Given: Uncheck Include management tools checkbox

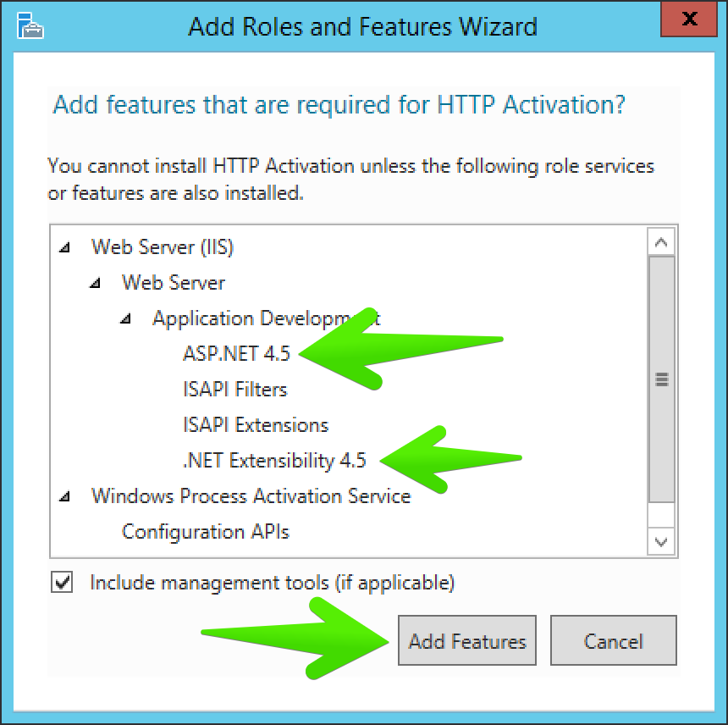Looking at the screenshot, I should 62,583.
